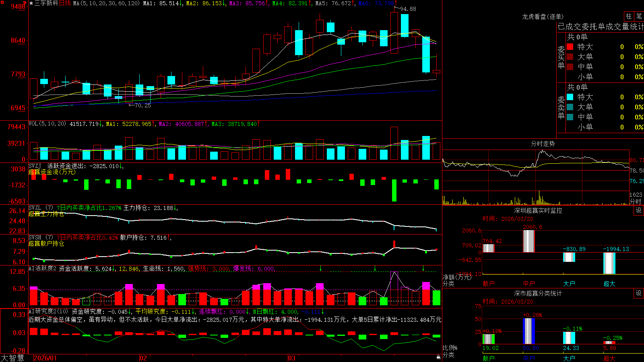Click the teal 大单 sell-order swatch

(570, 107)
